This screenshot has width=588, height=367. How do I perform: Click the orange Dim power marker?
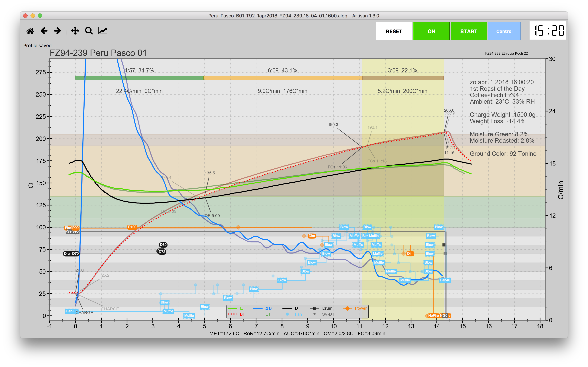click(x=312, y=236)
